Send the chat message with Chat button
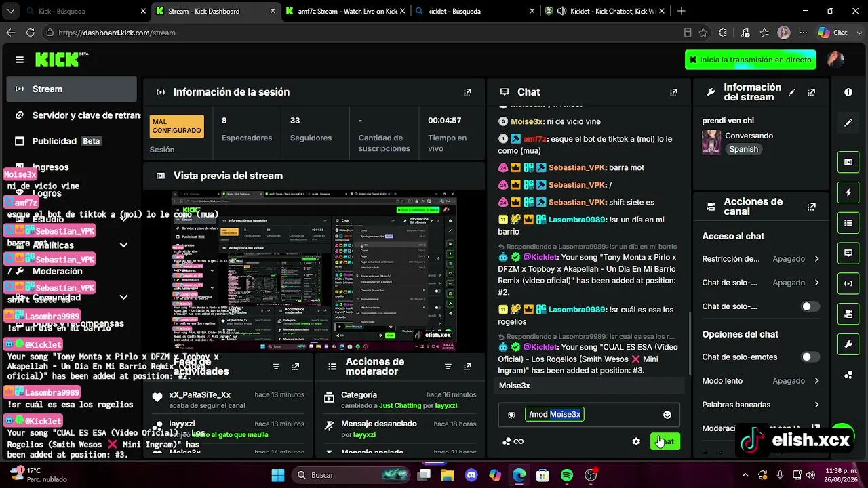This screenshot has width=868, height=488. 665,441
